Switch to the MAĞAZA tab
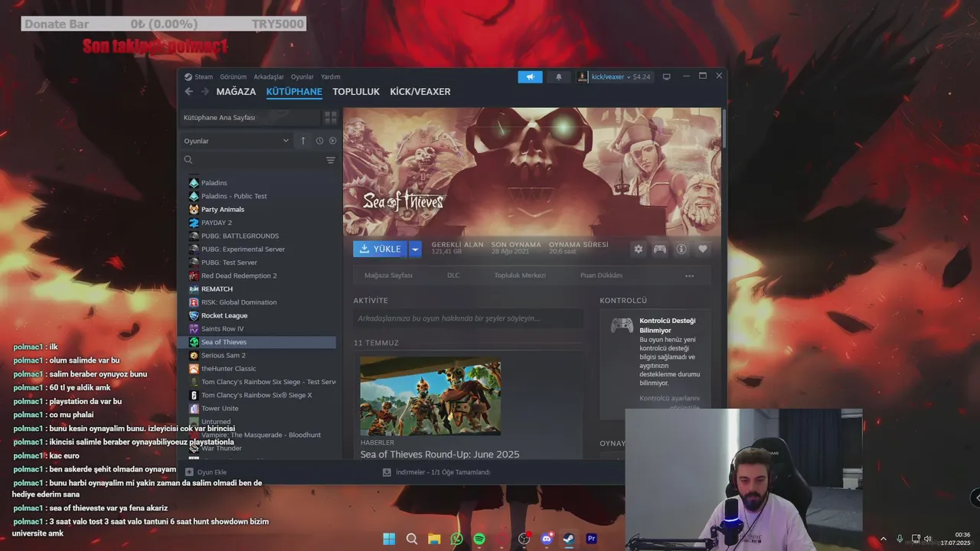980x551 pixels. (236, 92)
